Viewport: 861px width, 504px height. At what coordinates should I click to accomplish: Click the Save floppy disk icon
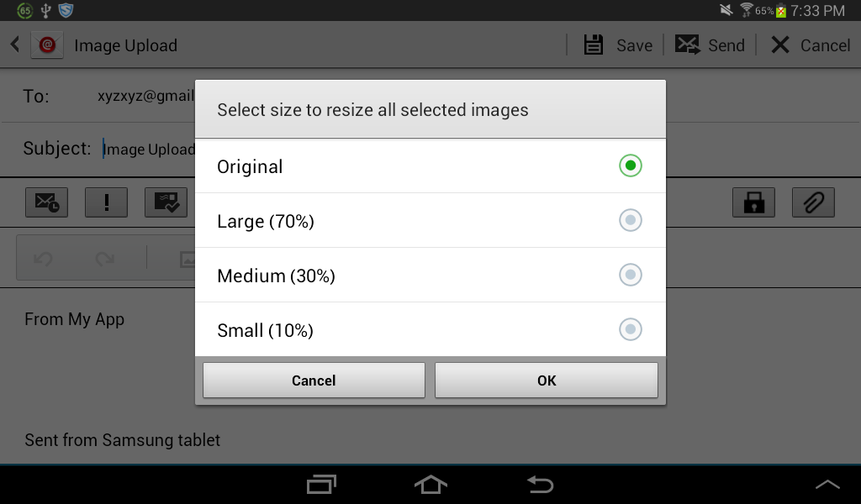[593, 45]
